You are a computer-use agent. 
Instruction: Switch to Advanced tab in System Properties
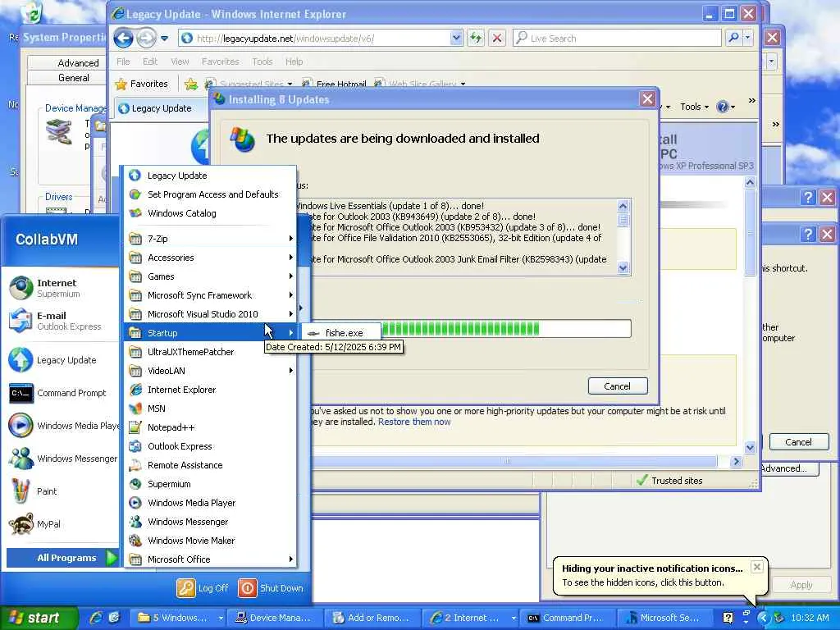(78, 62)
